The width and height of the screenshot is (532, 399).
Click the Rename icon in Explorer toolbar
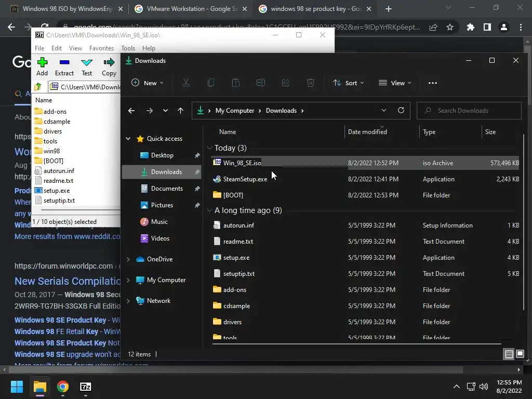(261, 83)
